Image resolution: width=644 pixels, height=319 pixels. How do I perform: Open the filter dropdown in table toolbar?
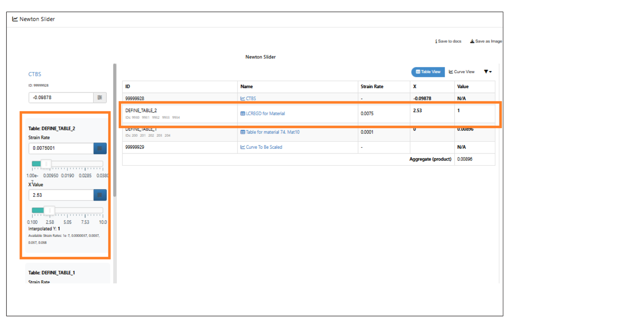(x=488, y=72)
